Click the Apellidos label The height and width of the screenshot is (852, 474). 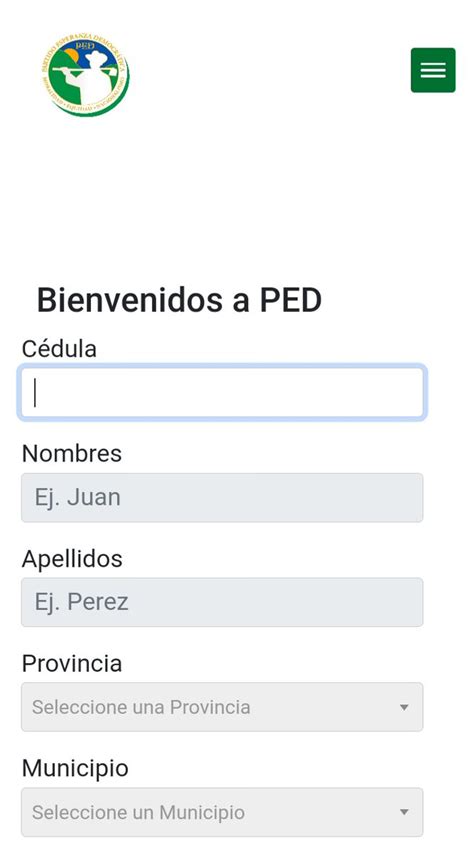click(72, 559)
